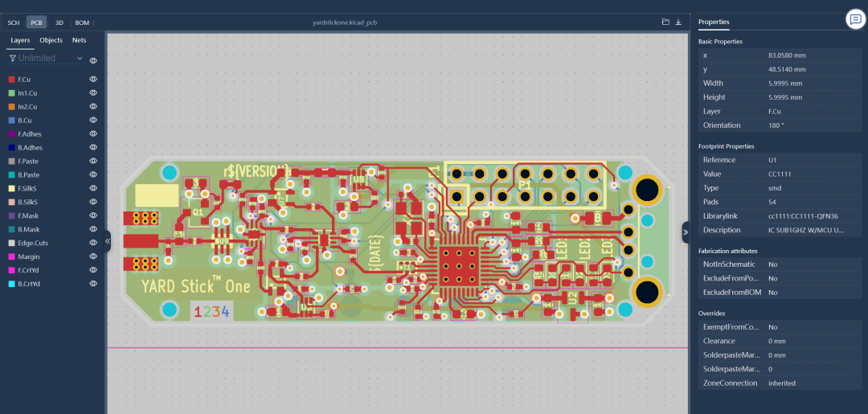Toggle visibility of all layers

(93, 60)
